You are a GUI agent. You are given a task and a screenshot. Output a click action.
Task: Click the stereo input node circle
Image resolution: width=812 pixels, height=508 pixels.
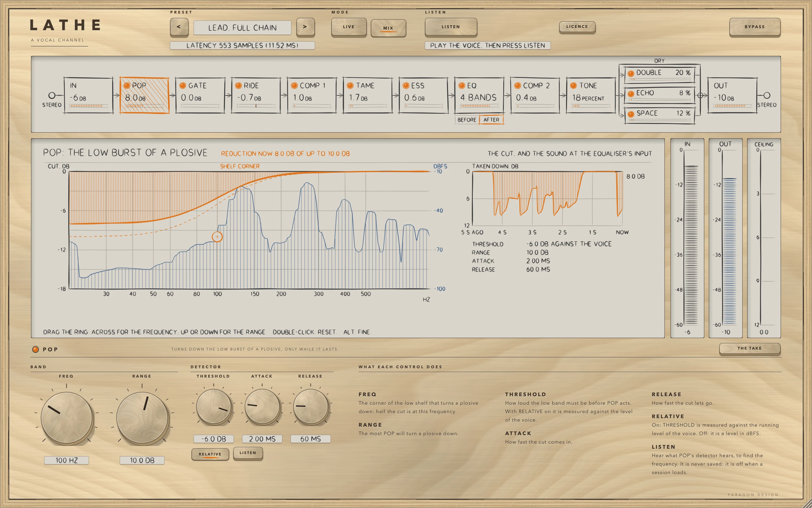coord(52,96)
